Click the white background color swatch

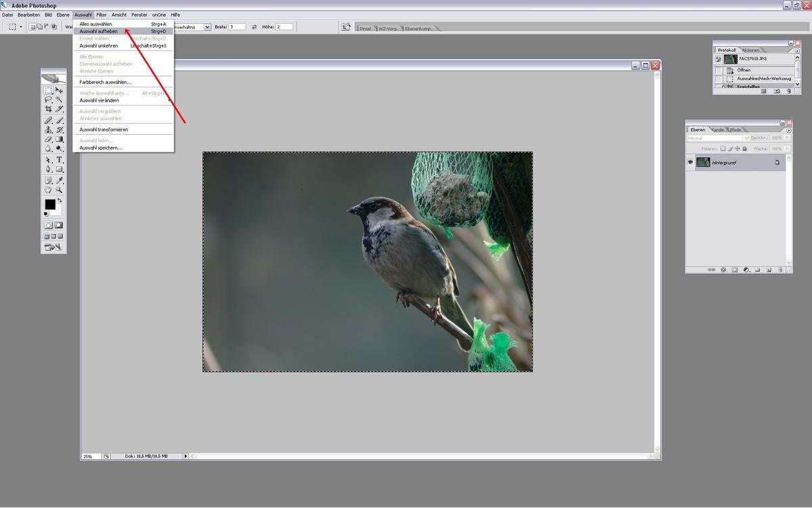click(x=58, y=211)
